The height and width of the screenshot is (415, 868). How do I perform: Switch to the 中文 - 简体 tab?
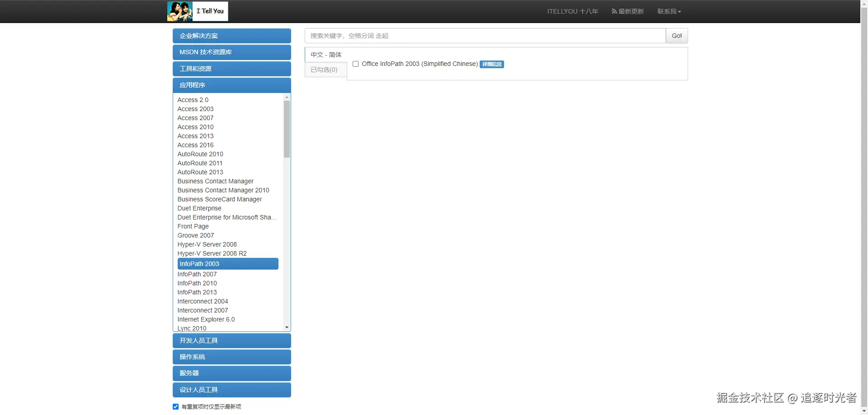point(326,55)
